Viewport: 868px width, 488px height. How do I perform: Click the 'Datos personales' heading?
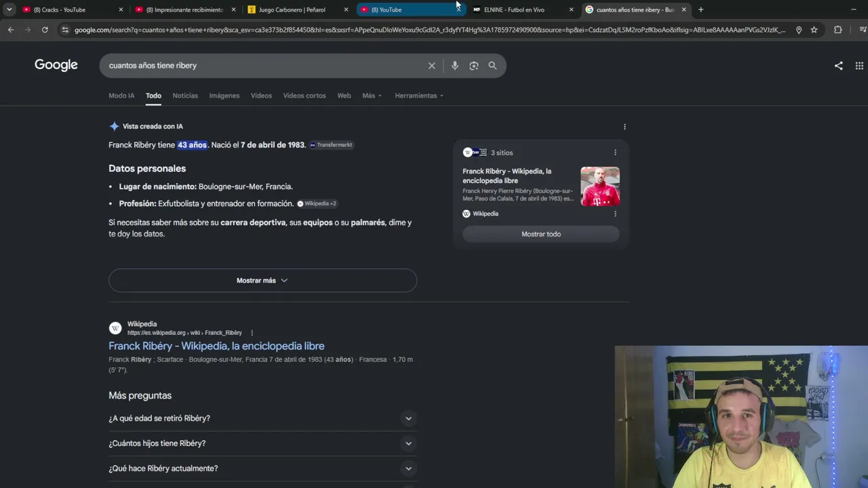click(x=147, y=169)
